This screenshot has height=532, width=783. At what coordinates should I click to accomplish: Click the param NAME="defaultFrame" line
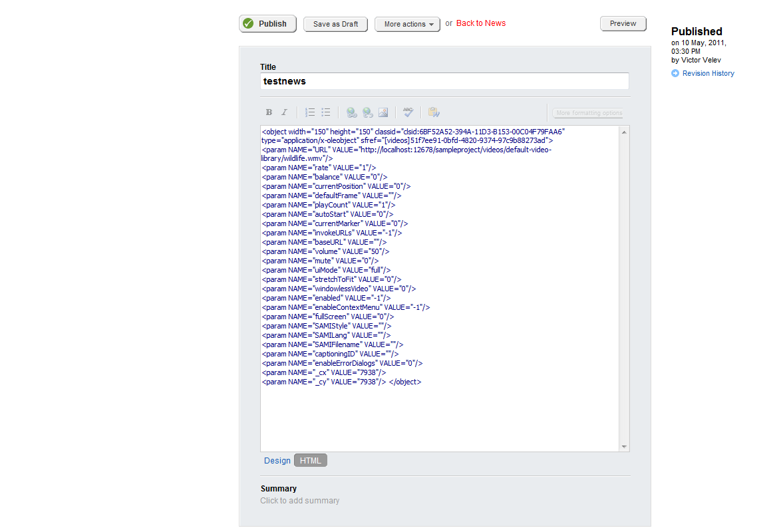click(331, 196)
